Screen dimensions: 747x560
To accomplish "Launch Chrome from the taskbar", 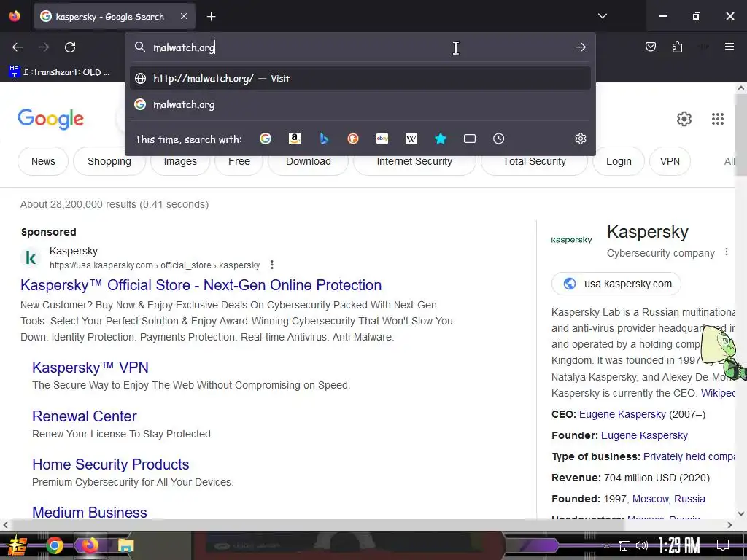I will (54, 545).
